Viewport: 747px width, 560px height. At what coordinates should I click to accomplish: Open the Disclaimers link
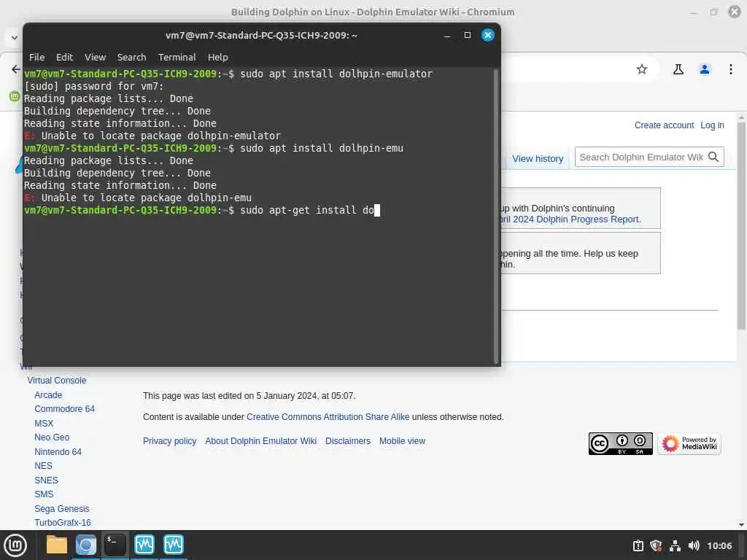pos(348,441)
